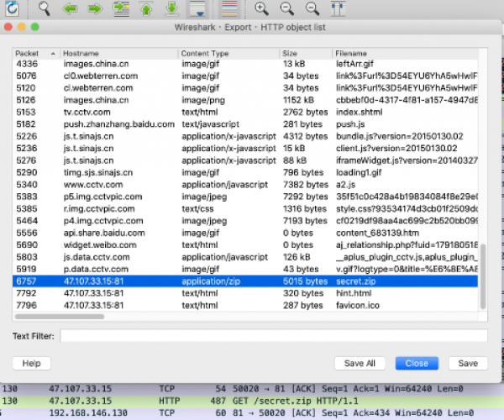
Task: Jump to the last packet icon
Action: pos(171,9)
